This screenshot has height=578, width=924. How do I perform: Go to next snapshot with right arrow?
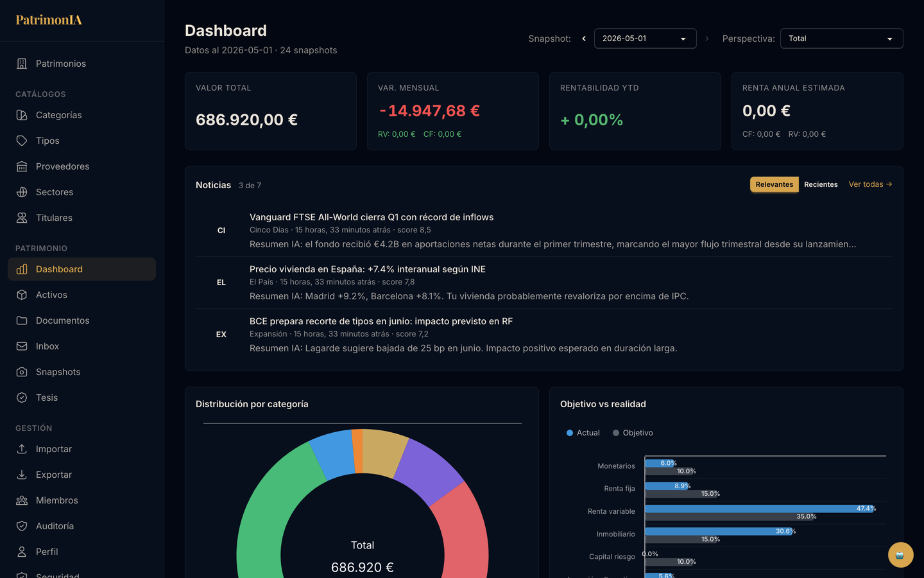tap(707, 39)
